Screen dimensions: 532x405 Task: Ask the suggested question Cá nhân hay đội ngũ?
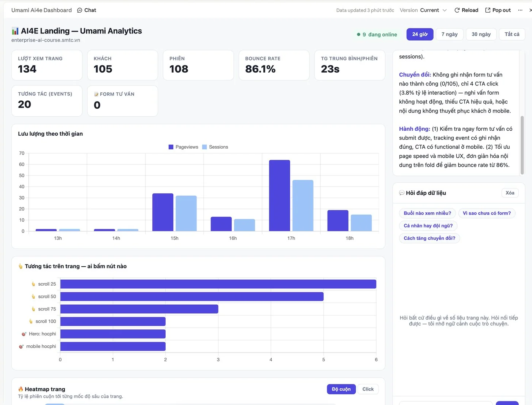point(428,226)
